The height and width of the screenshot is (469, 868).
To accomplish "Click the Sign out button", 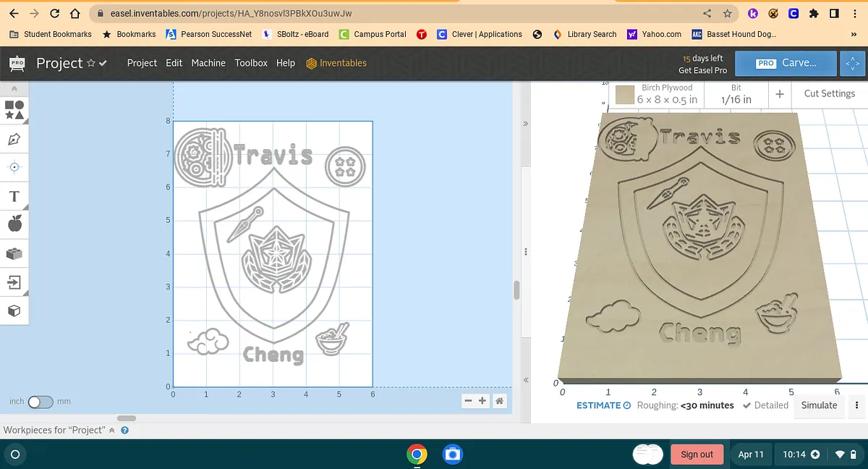I will coord(697,455).
